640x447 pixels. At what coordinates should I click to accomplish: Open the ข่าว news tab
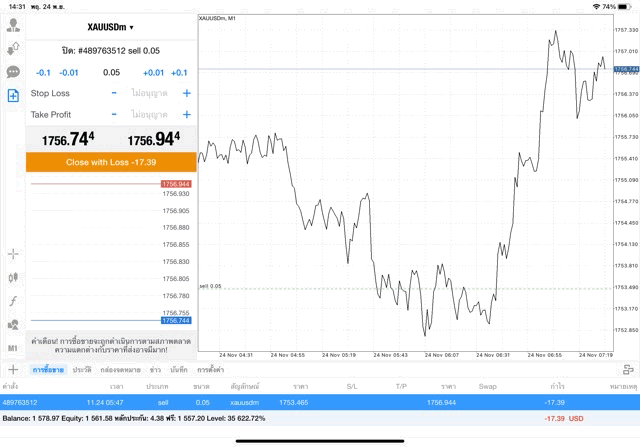pos(155,370)
